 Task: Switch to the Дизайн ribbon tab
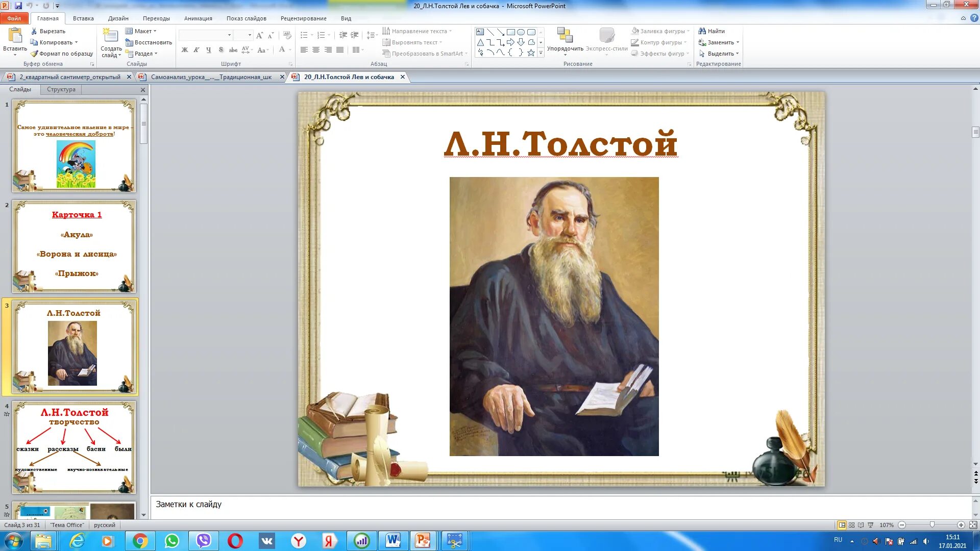tap(118, 18)
